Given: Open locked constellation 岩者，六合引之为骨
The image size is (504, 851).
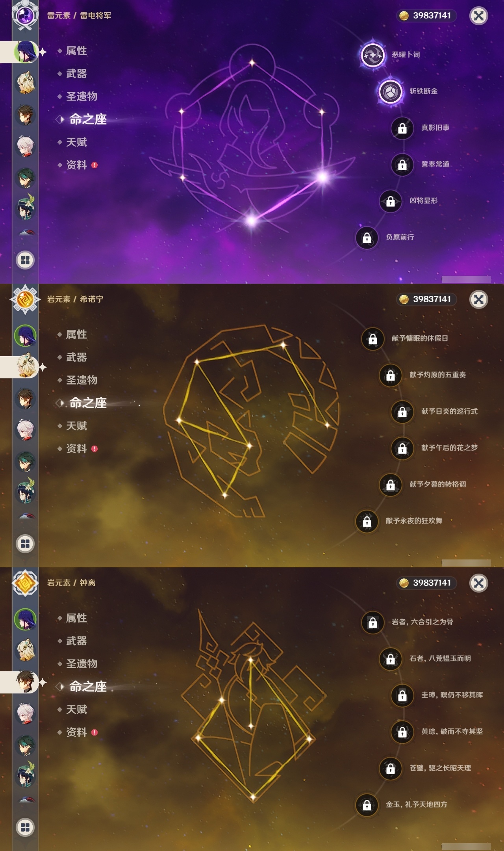Looking at the screenshot, I should click(372, 622).
